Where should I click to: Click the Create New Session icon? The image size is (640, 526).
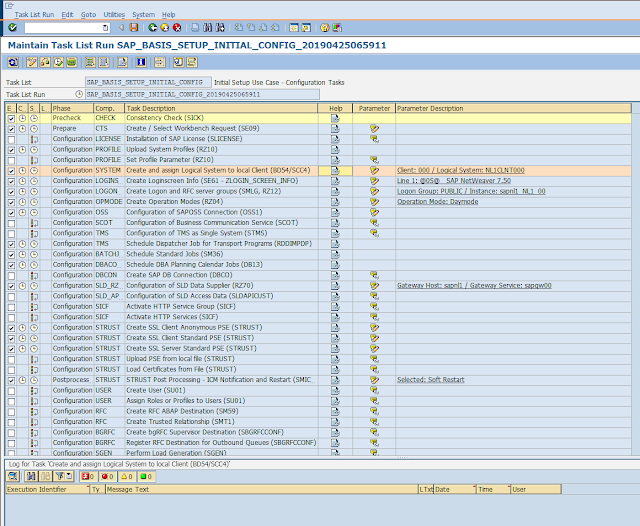point(293,27)
